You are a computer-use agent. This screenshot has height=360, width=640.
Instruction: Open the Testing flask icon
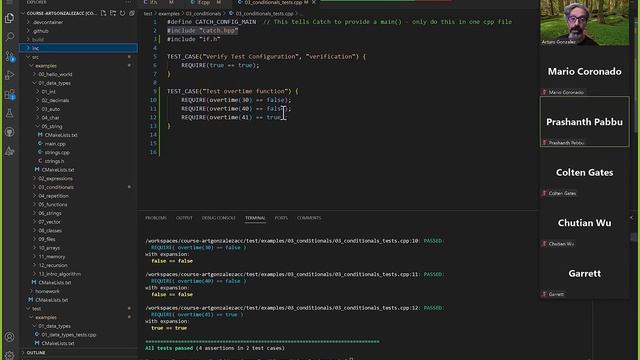click(x=9, y=113)
